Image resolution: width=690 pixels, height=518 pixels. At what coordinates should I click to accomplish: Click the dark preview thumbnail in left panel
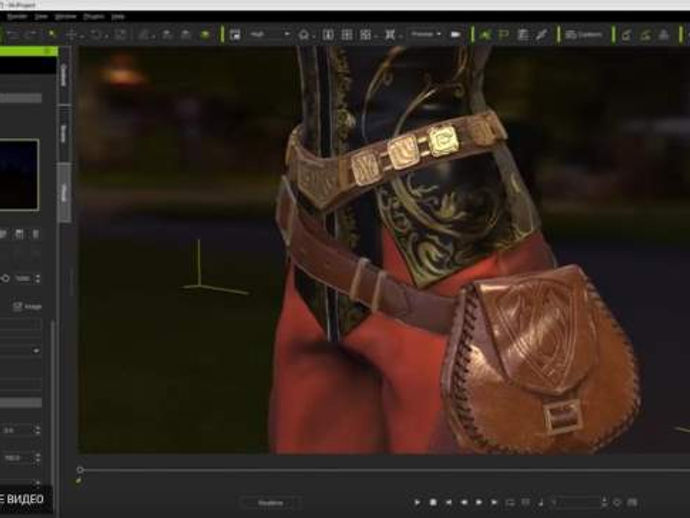(18, 175)
